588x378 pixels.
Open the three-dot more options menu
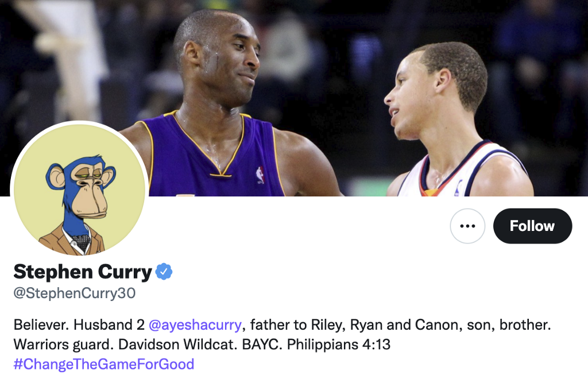(467, 226)
